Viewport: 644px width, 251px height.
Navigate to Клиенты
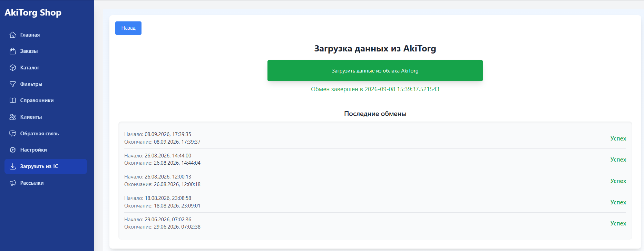click(46, 117)
